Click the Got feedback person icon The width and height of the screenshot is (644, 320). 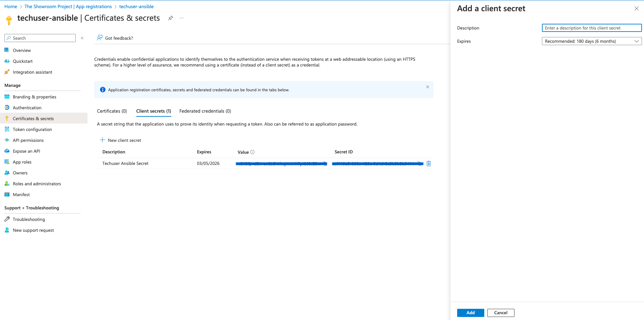[x=100, y=38]
